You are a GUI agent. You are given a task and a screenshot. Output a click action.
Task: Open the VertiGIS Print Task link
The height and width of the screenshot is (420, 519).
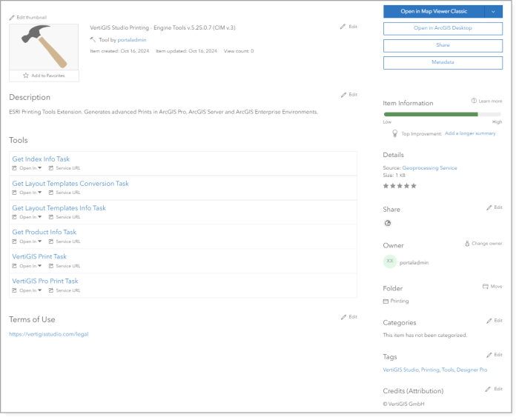click(x=39, y=256)
